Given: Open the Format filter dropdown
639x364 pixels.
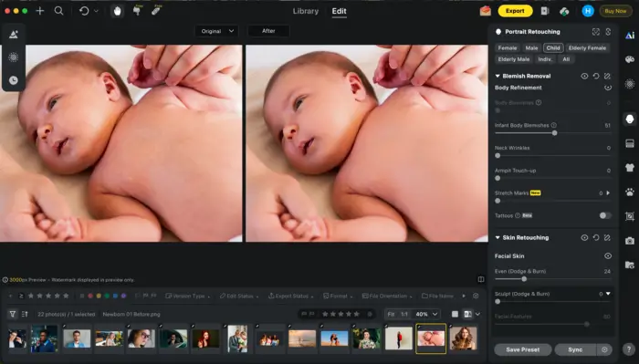Looking at the screenshot, I should point(338,296).
